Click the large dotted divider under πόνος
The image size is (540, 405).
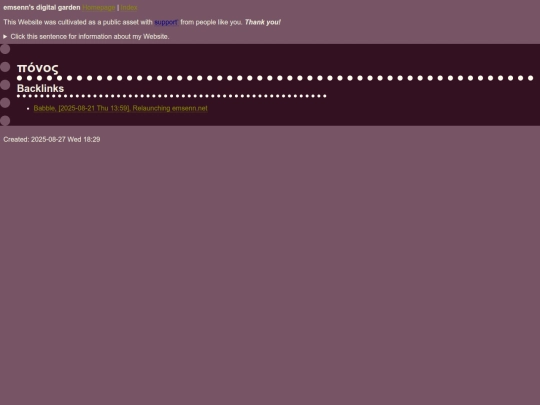(275, 78)
